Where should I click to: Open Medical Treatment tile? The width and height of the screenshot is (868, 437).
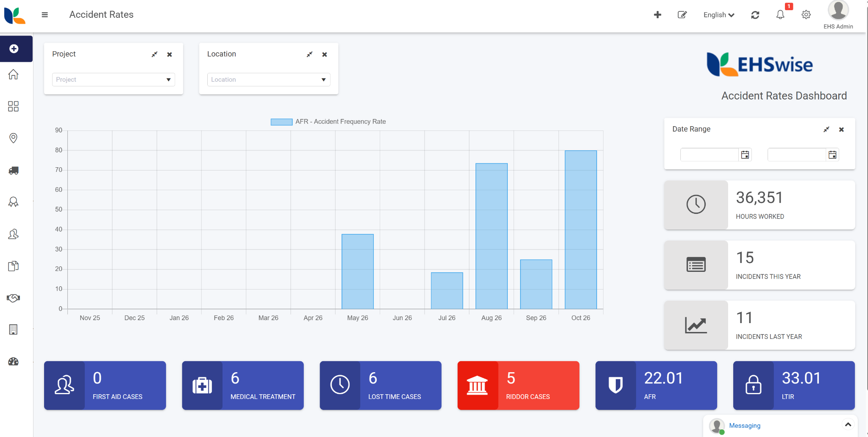point(243,385)
